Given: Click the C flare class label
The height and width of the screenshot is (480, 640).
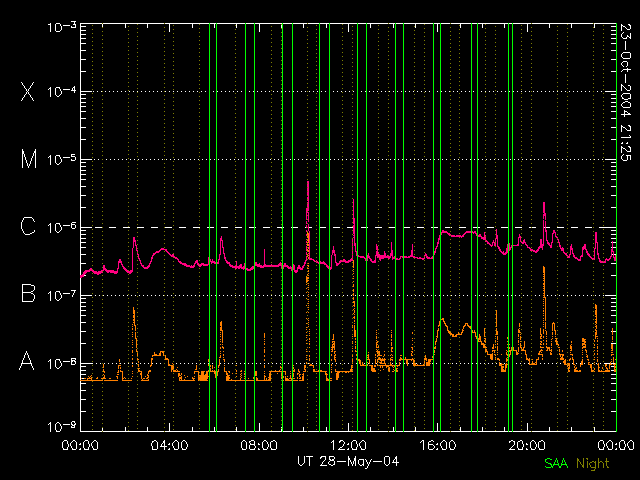Looking at the screenshot, I should tap(28, 226).
